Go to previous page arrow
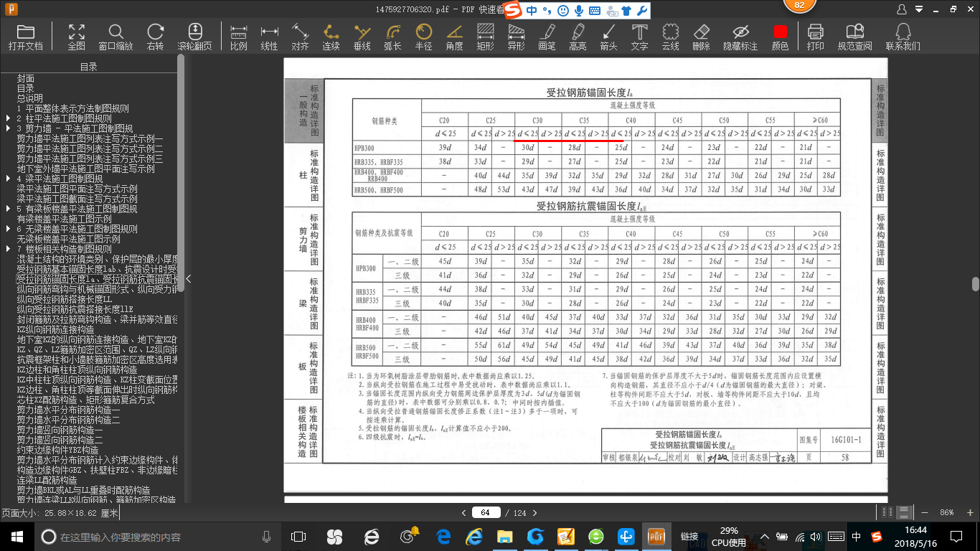This screenshot has height=551, width=980. click(x=464, y=513)
